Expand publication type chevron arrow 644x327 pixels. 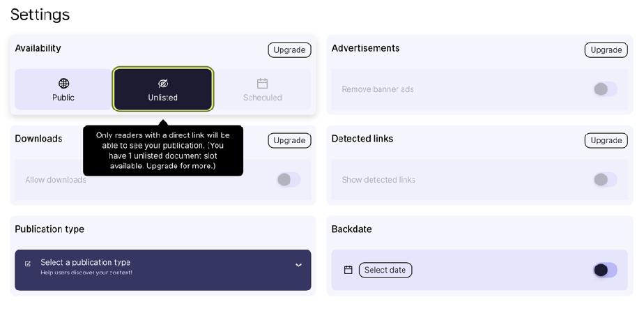[298, 265]
